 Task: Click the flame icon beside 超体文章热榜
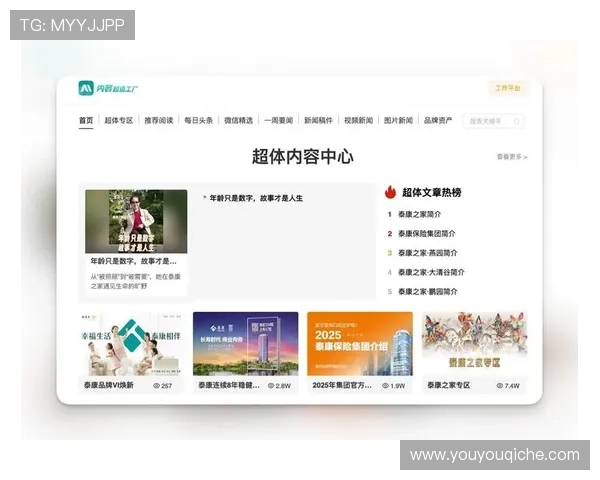click(x=390, y=192)
